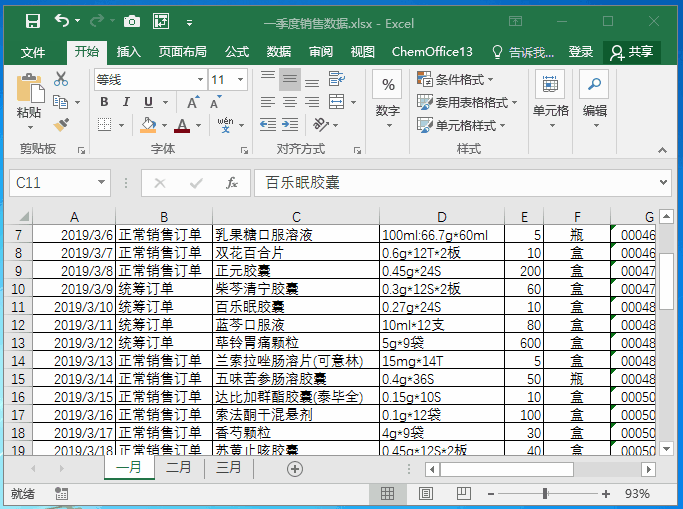Screen dimensions: 683x509
Task: Click the camera screenshot icon in quick access
Action: 132,21
